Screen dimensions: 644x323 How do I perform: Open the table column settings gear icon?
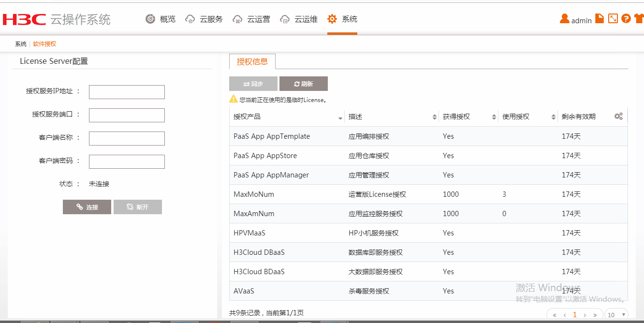[618, 117]
